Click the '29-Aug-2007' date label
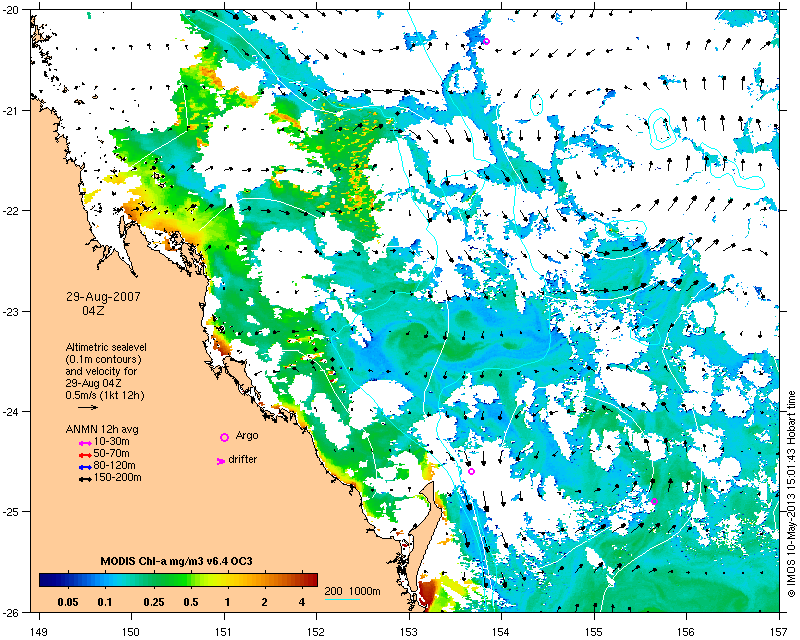This screenshot has width=800, height=640. coord(103,297)
